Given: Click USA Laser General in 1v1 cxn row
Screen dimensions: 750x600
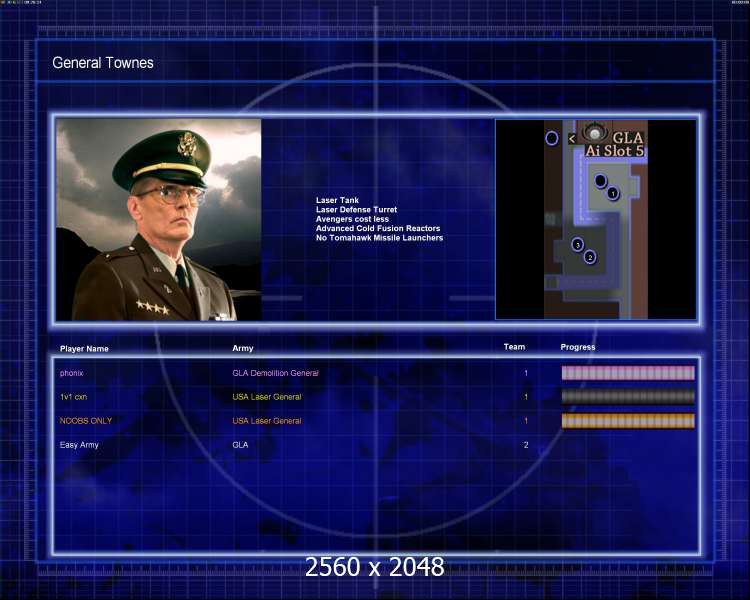Looking at the screenshot, I should pos(266,397).
